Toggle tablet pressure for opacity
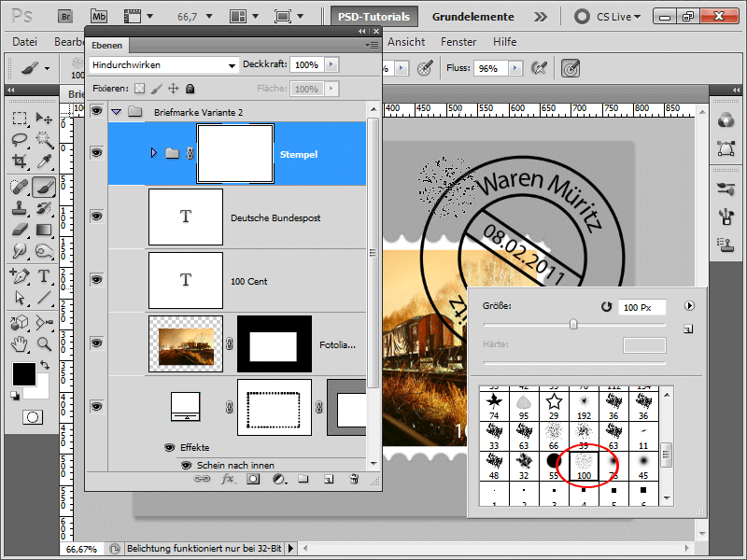 pos(425,68)
